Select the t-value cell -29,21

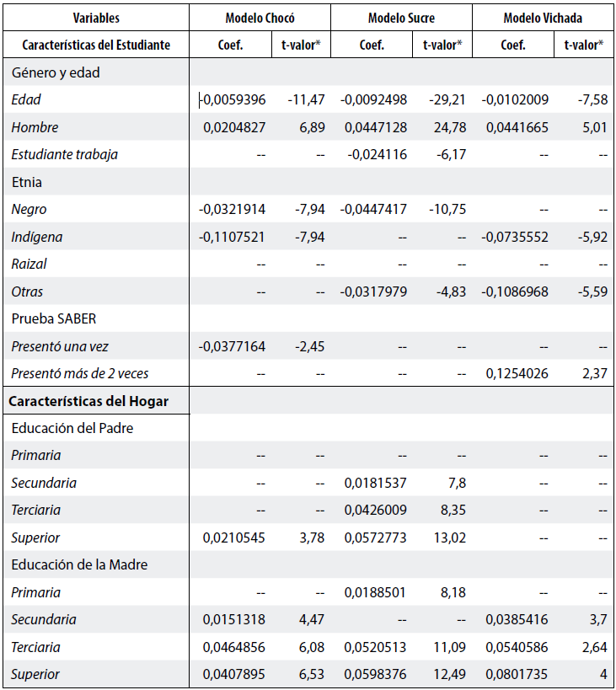448,100
